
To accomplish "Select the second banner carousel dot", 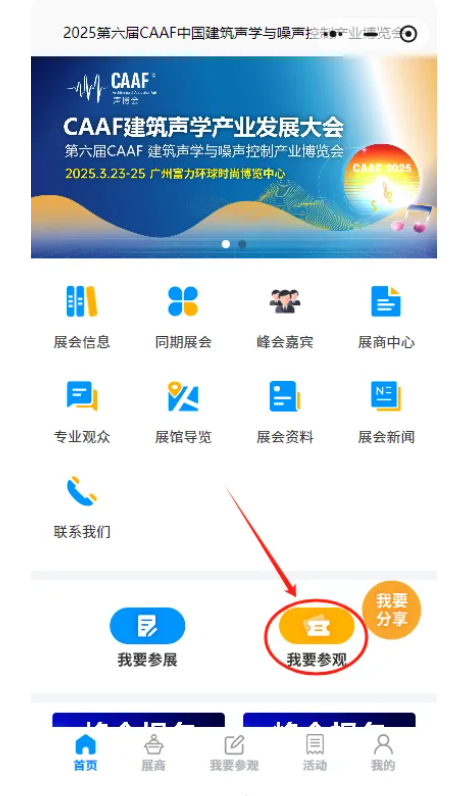I will (242, 244).
